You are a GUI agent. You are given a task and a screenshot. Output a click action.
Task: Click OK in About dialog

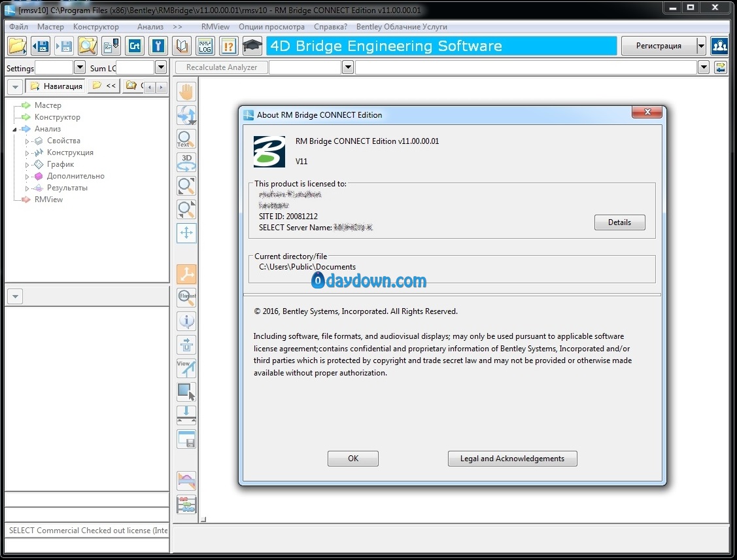tap(353, 459)
